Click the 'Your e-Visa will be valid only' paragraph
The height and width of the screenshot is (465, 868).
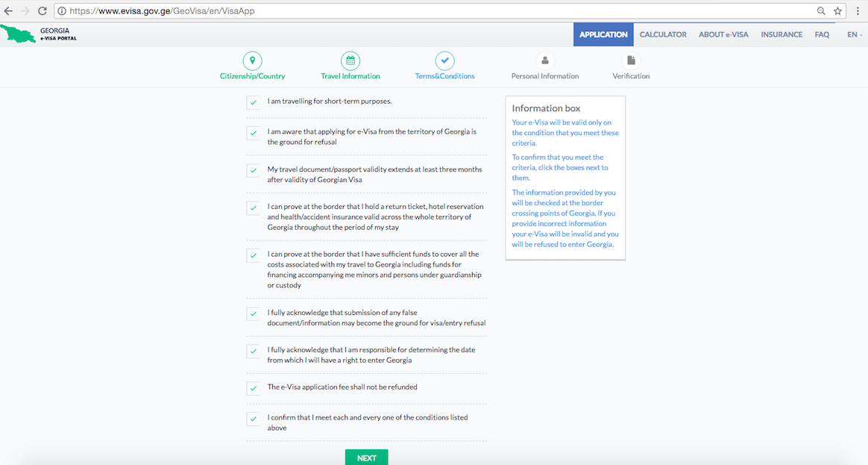[565, 132]
